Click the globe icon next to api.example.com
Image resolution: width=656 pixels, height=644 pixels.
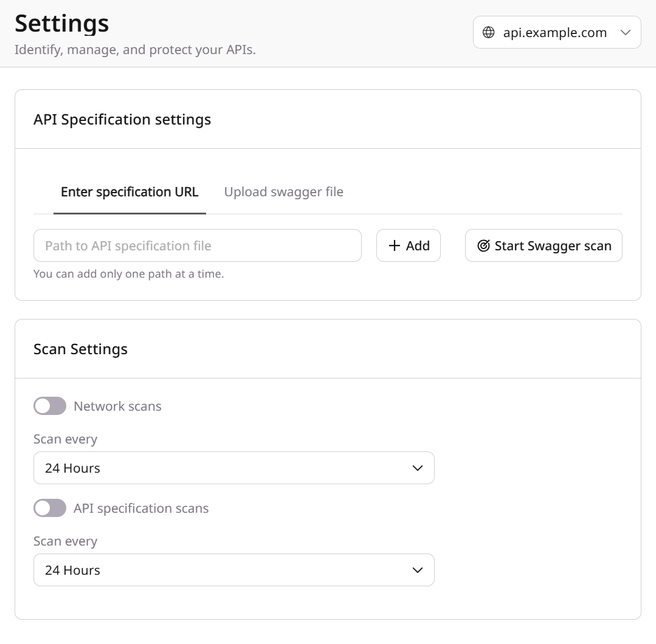click(488, 32)
